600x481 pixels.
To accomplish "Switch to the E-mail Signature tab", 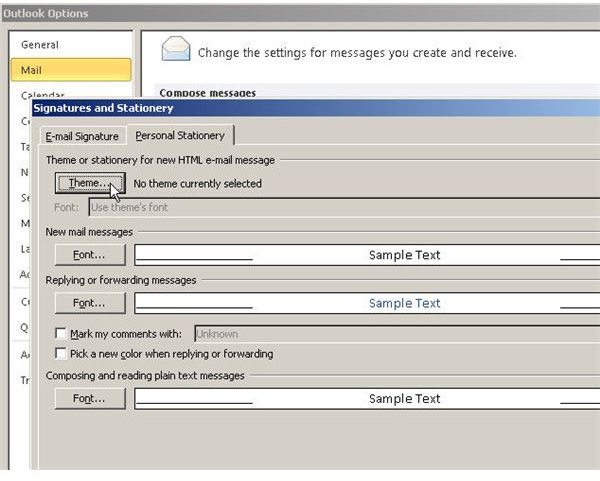I will tap(82, 137).
